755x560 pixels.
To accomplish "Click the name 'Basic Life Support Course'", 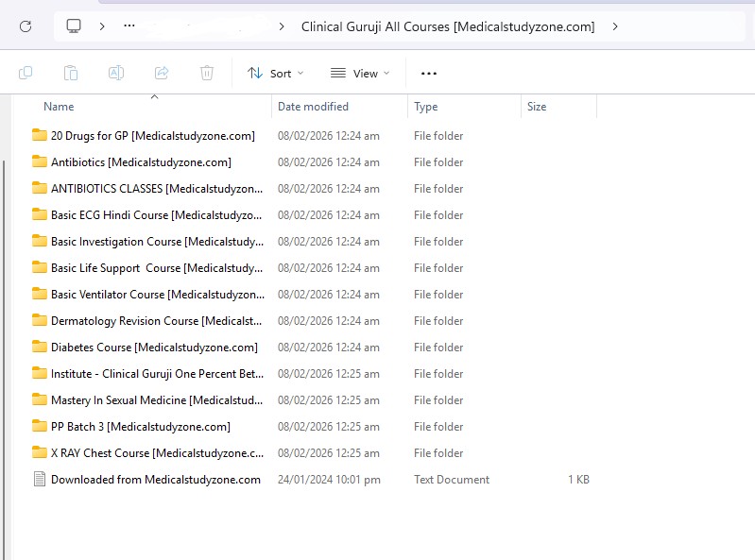I will point(115,268).
